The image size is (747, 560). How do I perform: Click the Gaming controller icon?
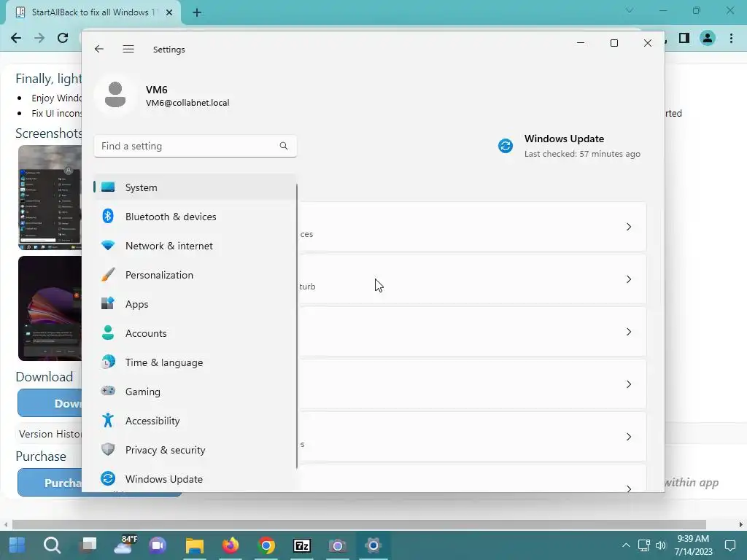tap(108, 391)
